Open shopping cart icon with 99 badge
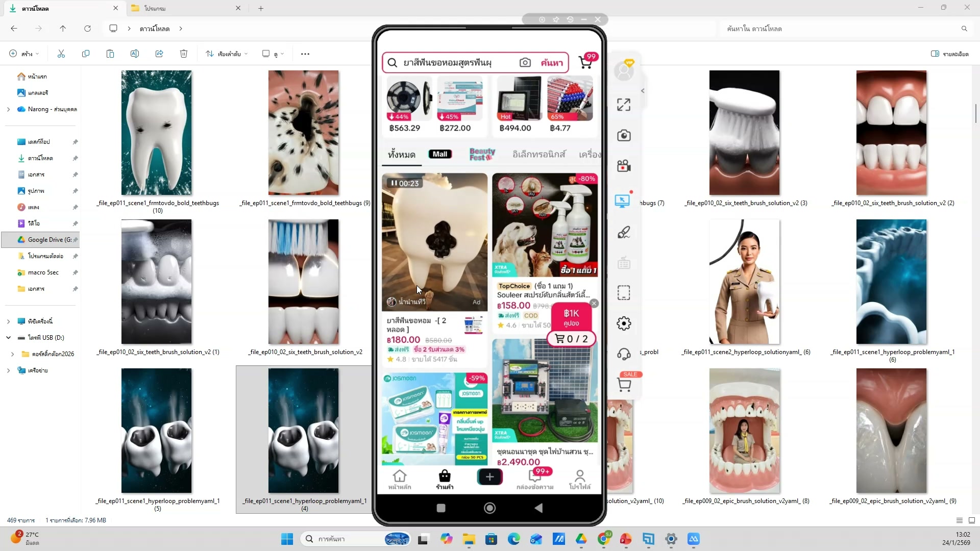 tap(586, 62)
